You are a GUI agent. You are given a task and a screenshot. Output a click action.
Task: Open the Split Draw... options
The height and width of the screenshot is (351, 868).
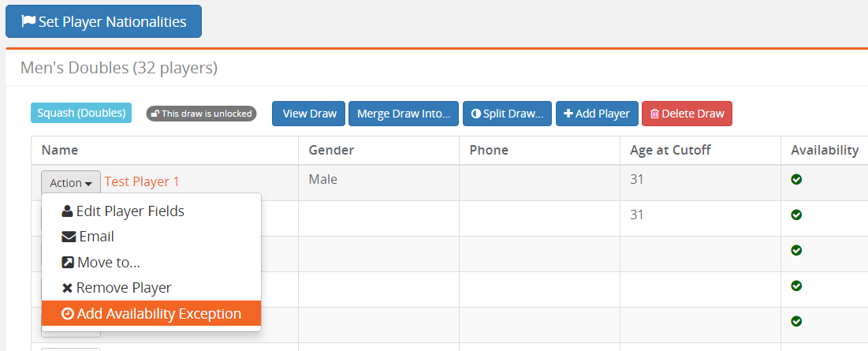(x=507, y=114)
